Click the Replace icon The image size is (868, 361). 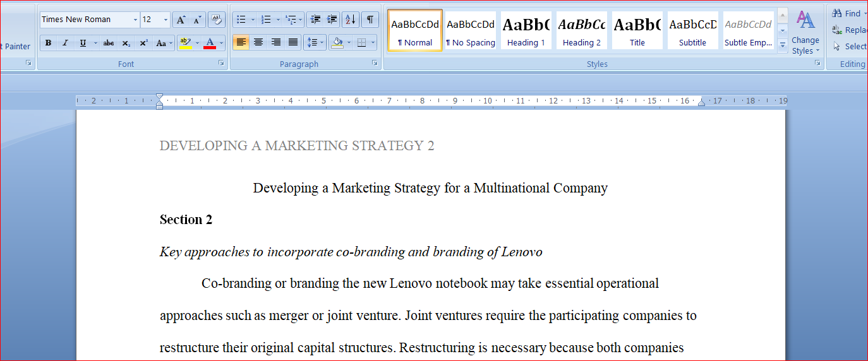pos(836,30)
